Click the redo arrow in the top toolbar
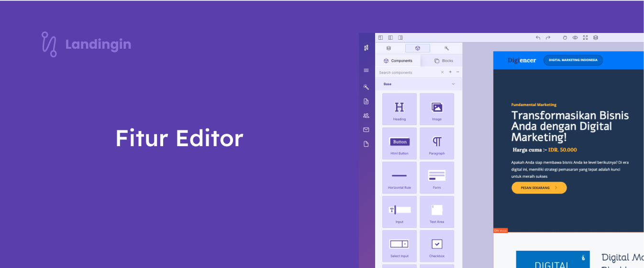This screenshot has width=644, height=268. tap(548, 38)
